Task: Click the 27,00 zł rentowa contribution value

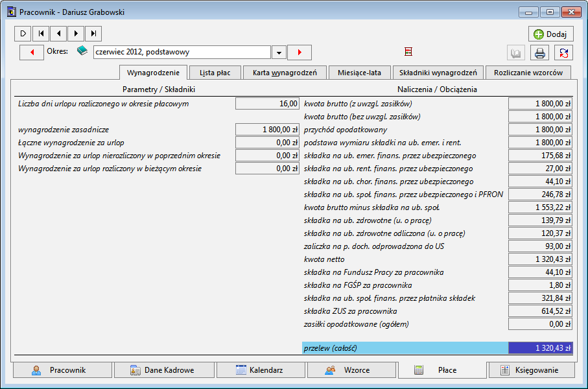Action: tap(541, 169)
